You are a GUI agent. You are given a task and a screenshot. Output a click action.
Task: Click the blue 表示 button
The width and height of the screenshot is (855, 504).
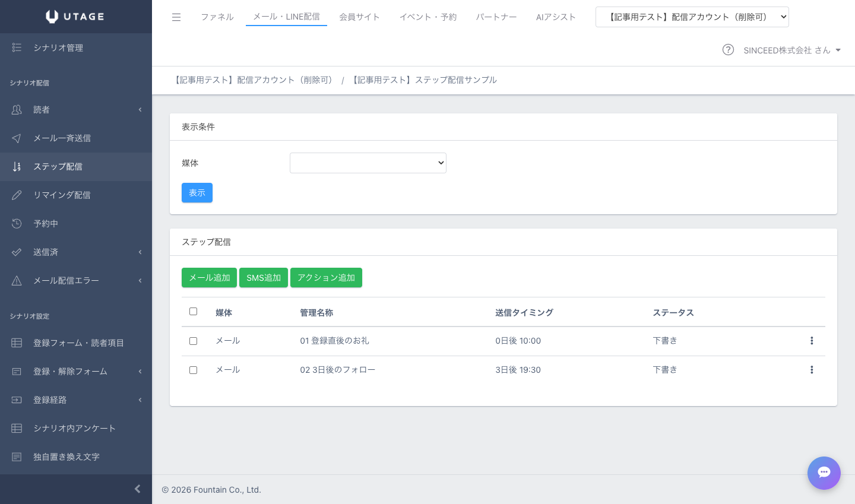coord(197,193)
